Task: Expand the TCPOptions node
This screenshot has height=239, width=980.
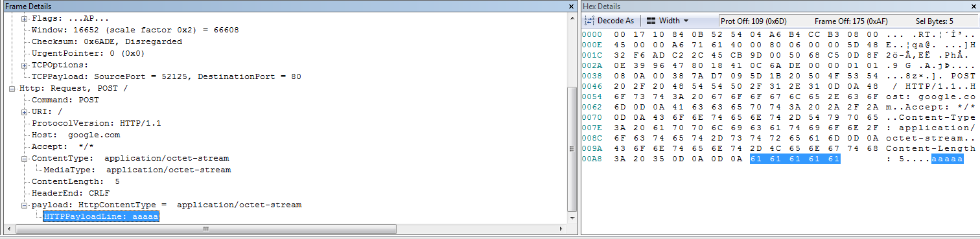Action: tap(25, 65)
